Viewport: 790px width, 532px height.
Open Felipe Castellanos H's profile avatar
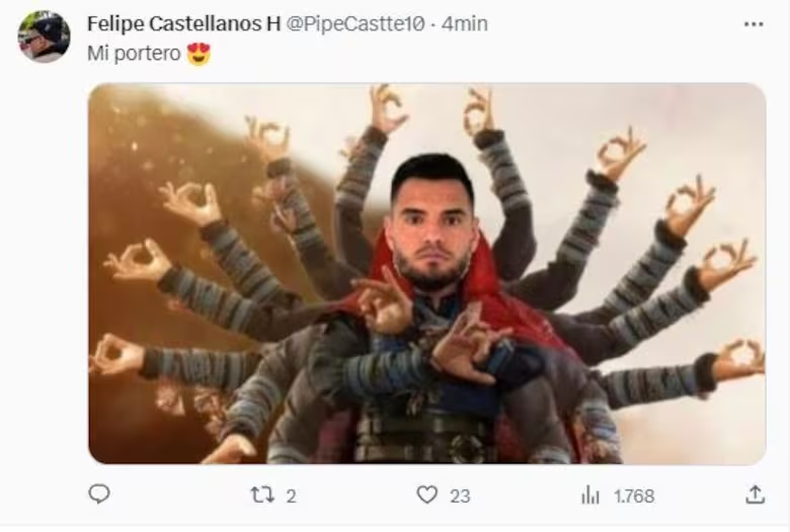point(44,36)
